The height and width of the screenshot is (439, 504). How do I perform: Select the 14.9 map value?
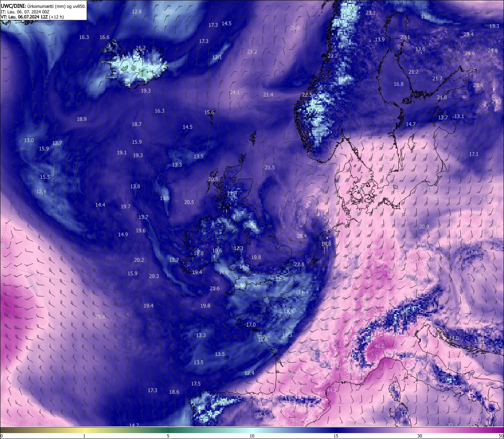(x=123, y=234)
